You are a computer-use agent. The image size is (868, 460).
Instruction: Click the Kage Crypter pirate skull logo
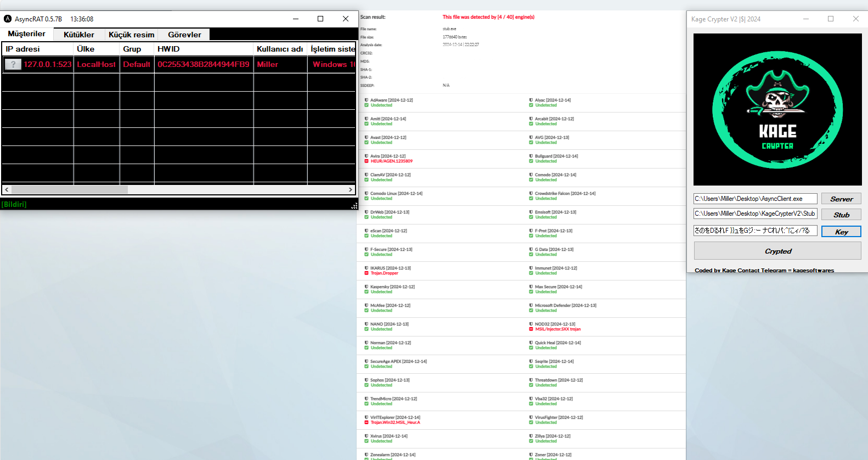point(777,109)
